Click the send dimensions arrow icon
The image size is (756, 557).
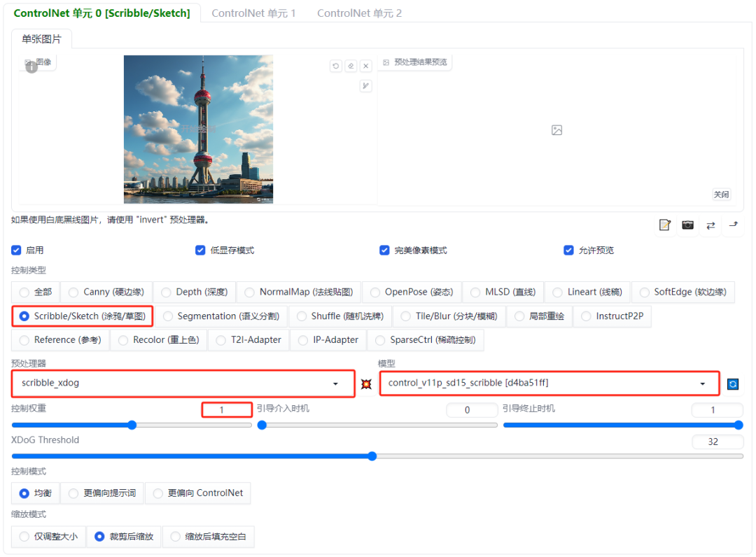click(734, 225)
